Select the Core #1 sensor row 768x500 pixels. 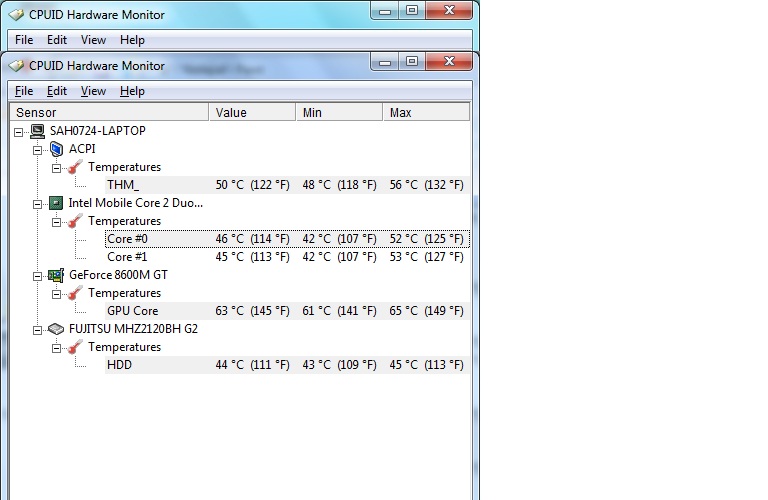coord(287,257)
